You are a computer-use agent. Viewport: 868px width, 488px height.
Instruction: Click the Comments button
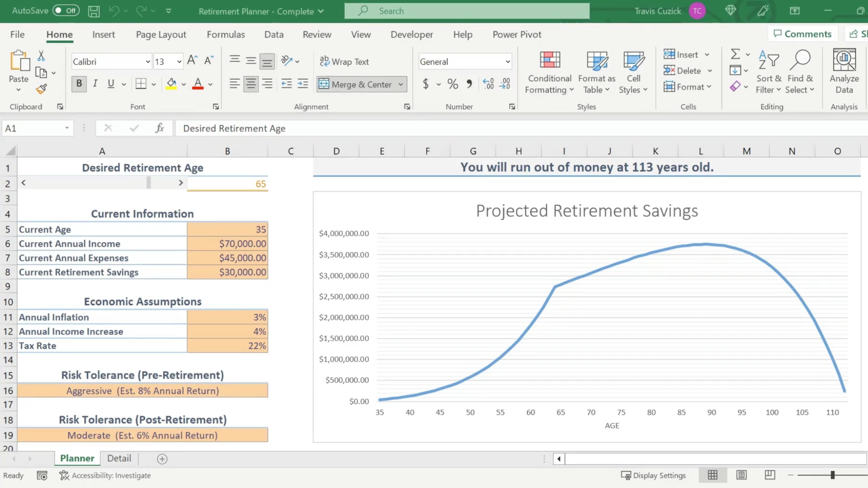(x=803, y=34)
